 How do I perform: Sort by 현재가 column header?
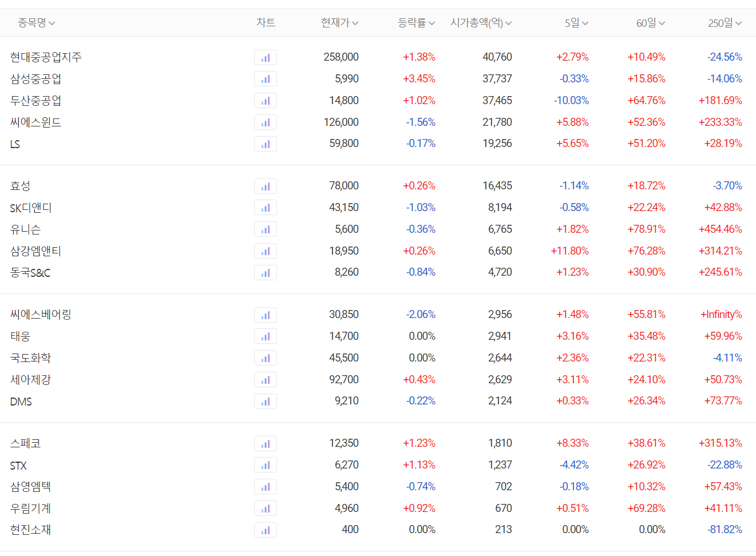(340, 23)
